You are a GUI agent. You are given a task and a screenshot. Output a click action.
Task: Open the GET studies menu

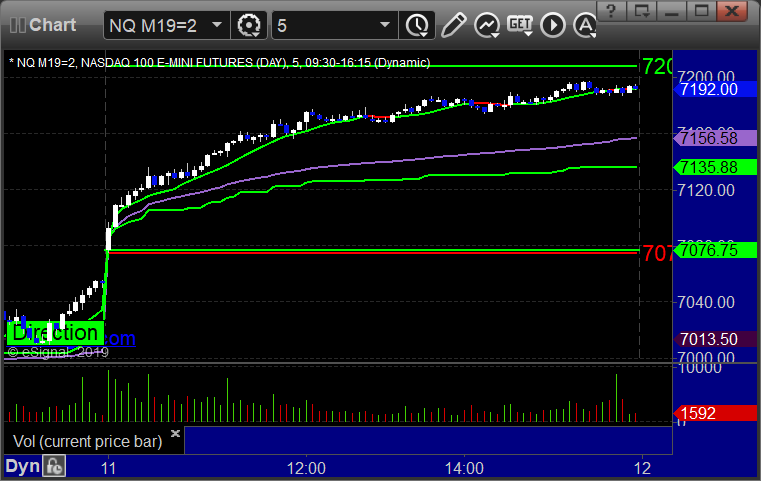point(520,25)
